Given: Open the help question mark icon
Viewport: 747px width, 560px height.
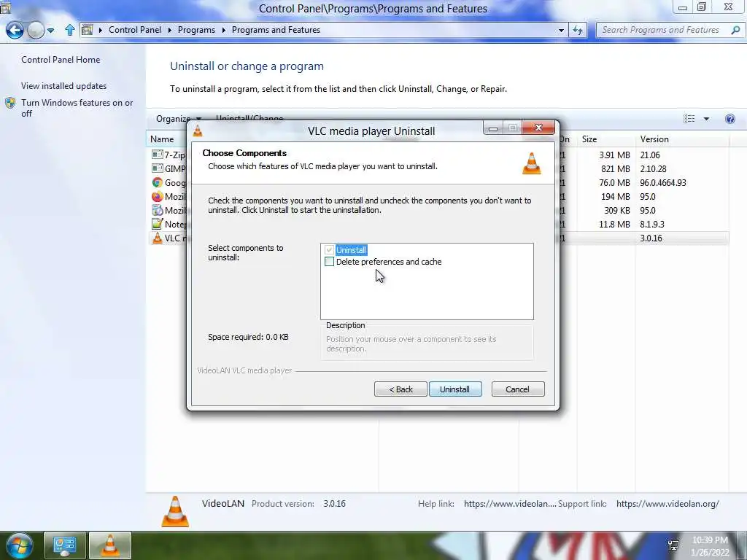Looking at the screenshot, I should tap(729, 119).
